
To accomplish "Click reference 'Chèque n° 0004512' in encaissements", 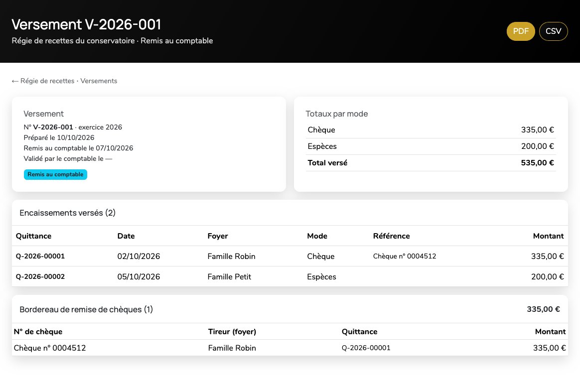I will coord(405,257).
